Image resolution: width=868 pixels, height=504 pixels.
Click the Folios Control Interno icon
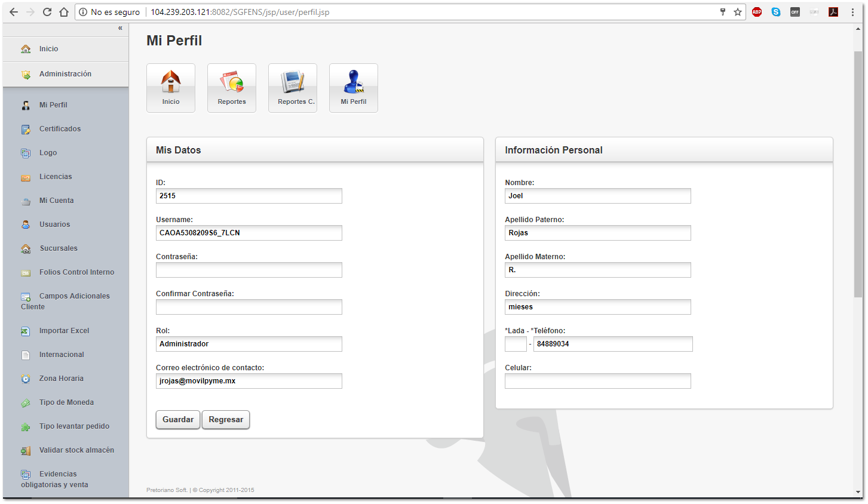point(26,273)
